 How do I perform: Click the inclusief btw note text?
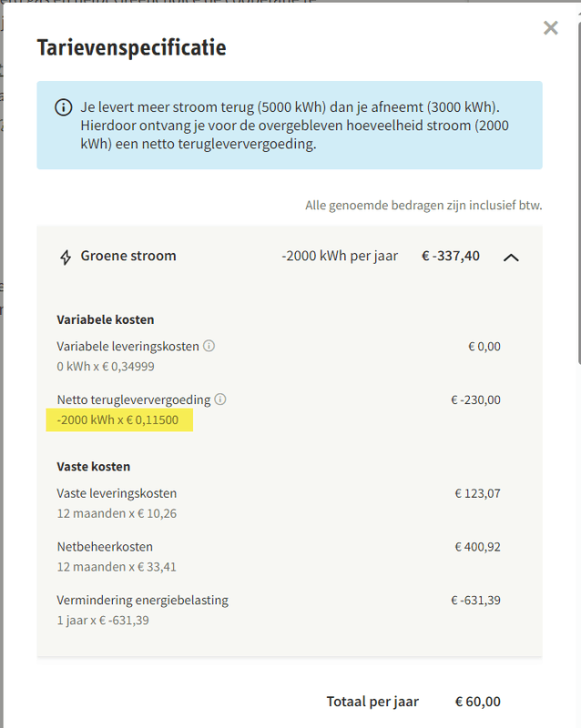point(423,206)
